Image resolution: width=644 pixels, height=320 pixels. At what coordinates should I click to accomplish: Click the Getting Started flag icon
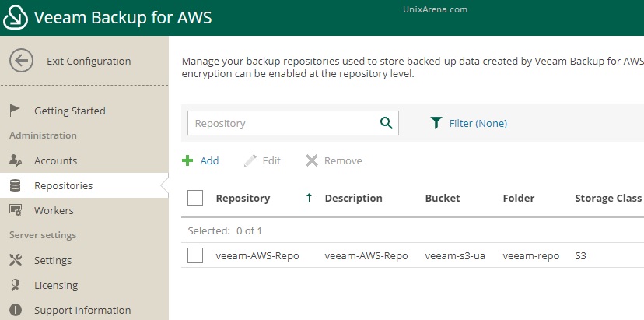point(15,111)
